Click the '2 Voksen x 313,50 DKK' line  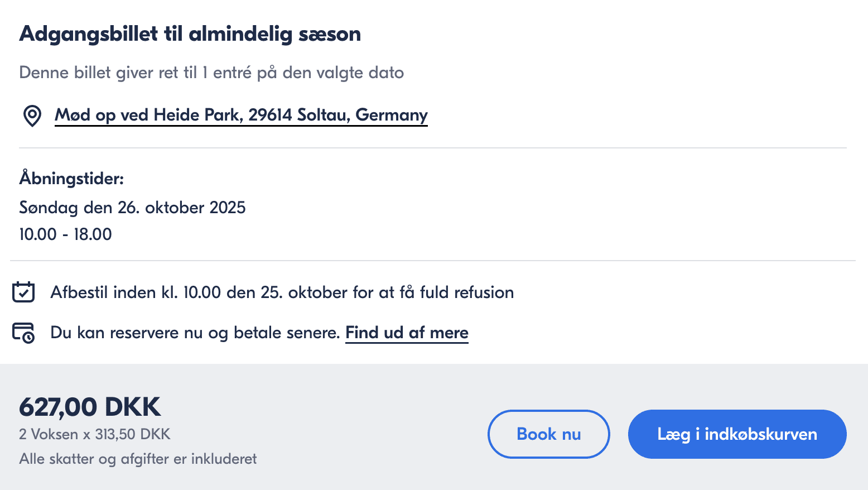pos(95,434)
